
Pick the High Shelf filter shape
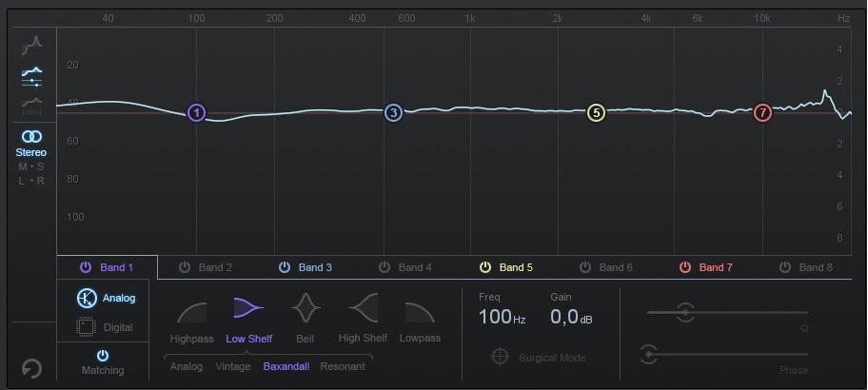coord(363,309)
